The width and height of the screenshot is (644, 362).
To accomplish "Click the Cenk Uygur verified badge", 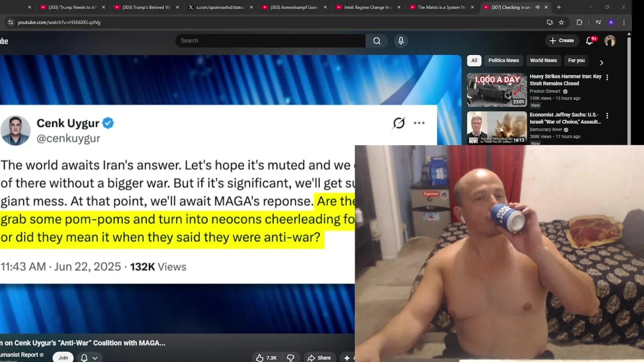I will (108, 123).
